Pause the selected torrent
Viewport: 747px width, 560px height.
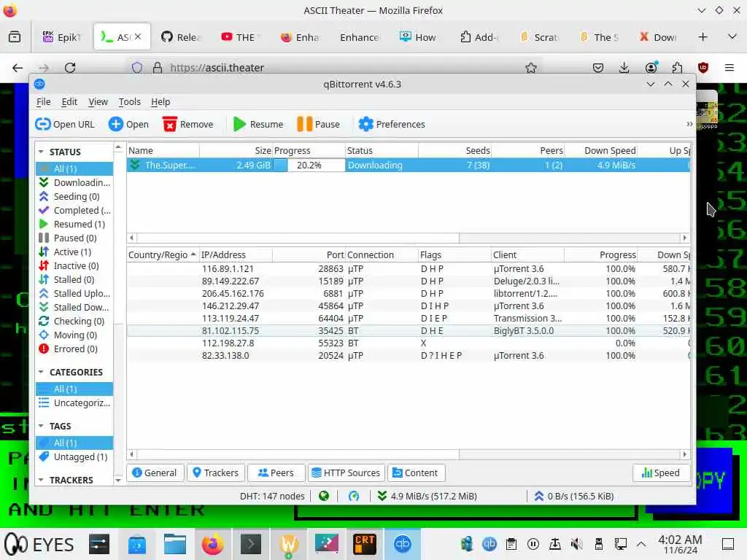point(318,124)
